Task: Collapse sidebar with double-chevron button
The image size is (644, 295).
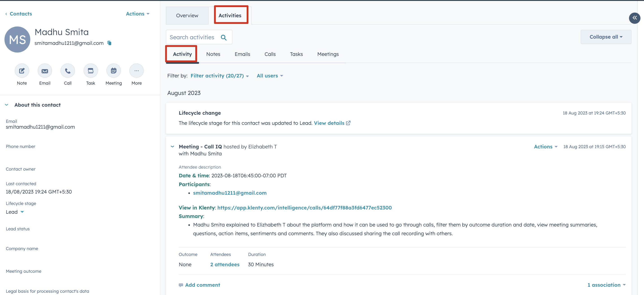Action: (634, 18)
